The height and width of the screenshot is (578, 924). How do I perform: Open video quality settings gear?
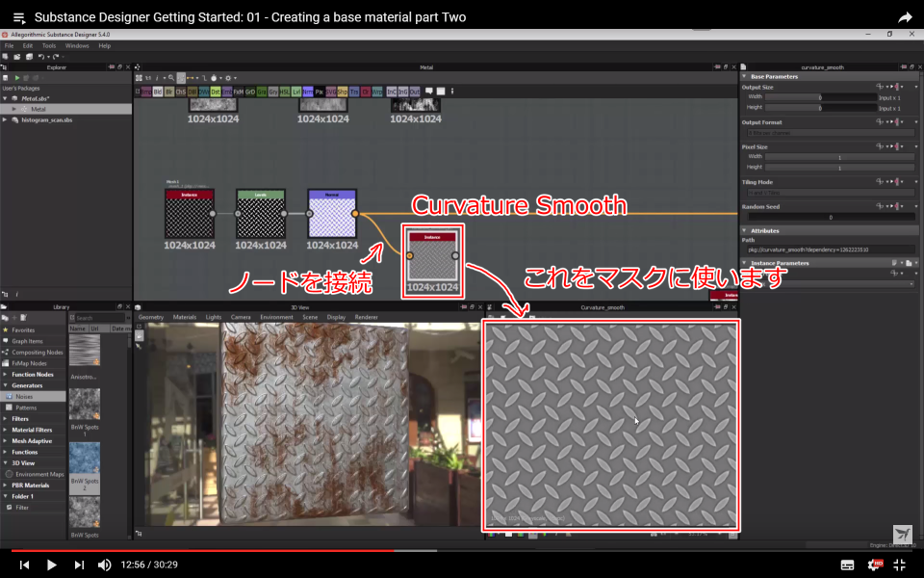(x=874, y=565)
